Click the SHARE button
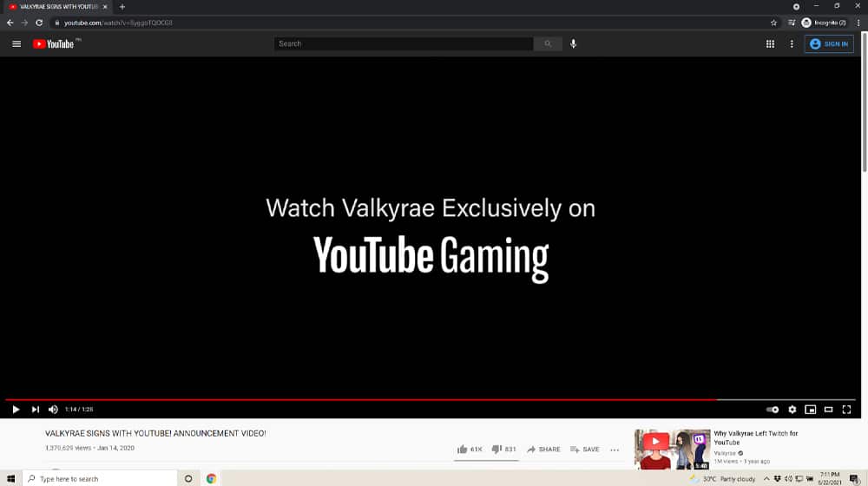The width and height of the screenshot is (868, 486). [x=543, y=449]
